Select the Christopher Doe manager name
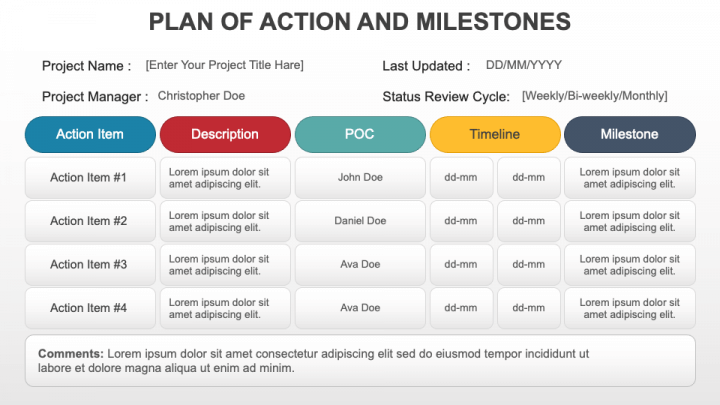The height and width of the screenshot is (405, 720). coord(201,96)
